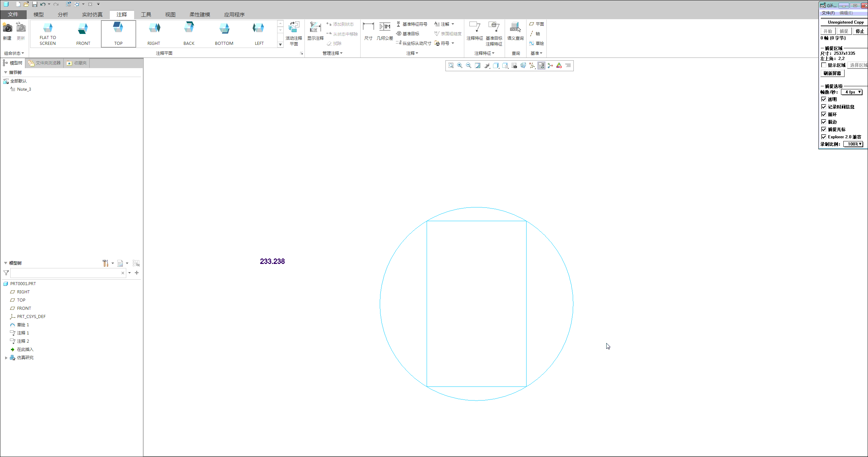Click the Datum Feature Symbol (基准特征符号) button
The image size is (868, 457).
click(x=412, y=24)
